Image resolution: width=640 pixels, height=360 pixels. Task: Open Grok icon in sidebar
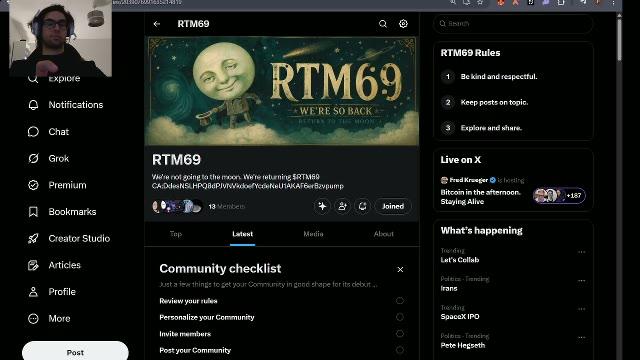pyautogui.click(x=33, y=158)
